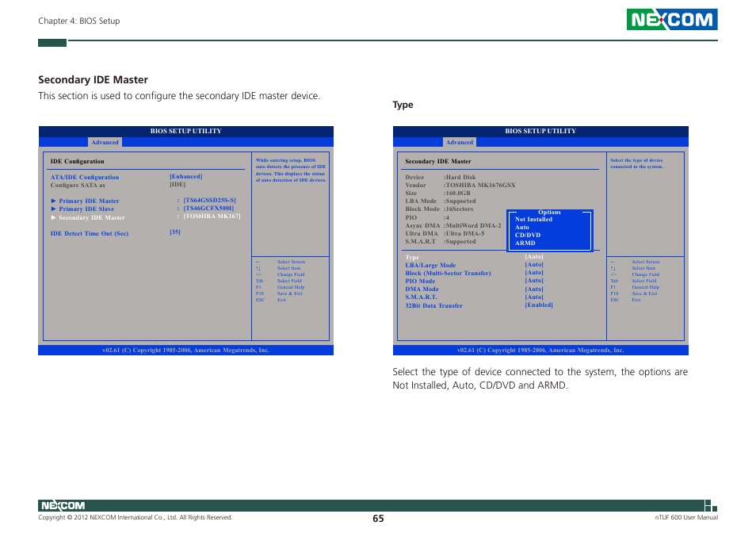This screenshot has height=533, width=756.
Task: Open the Primary IDE Master entry label
Action: coord(89,201)
